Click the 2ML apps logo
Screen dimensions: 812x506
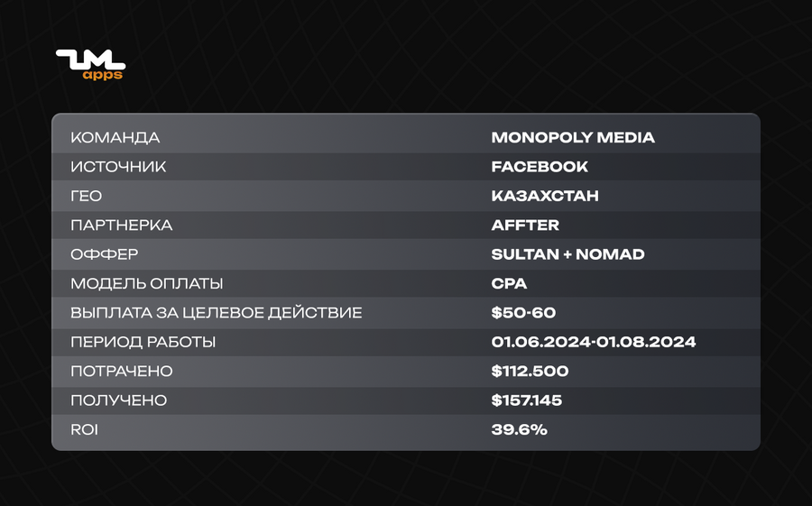click(x=90, y=65)
